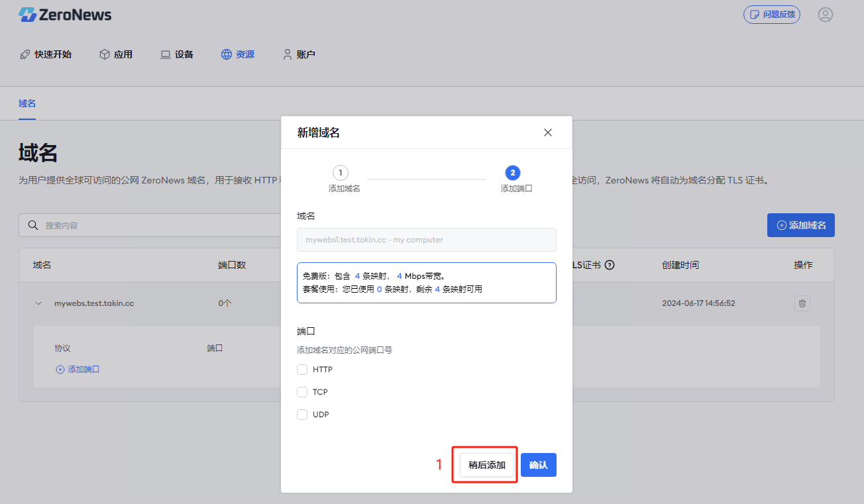Click the ZeroNews logo
The width and height of the screenshot is (864, 504).
(65, 15)
